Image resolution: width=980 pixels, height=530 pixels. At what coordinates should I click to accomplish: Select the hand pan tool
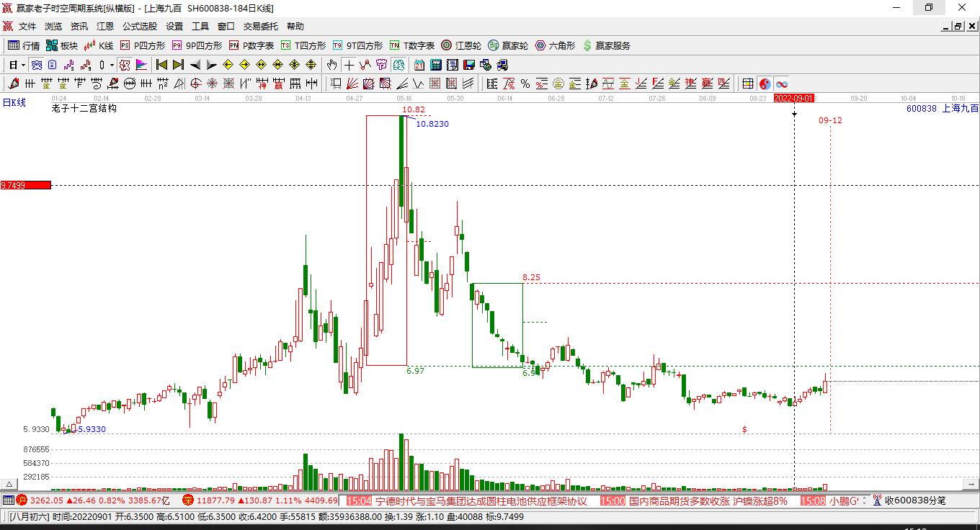(331, 65)
